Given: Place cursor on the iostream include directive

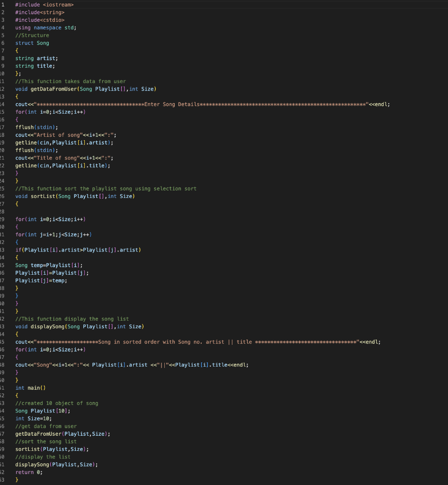Looking at the screenshot, I should click(x=45, y=4).
